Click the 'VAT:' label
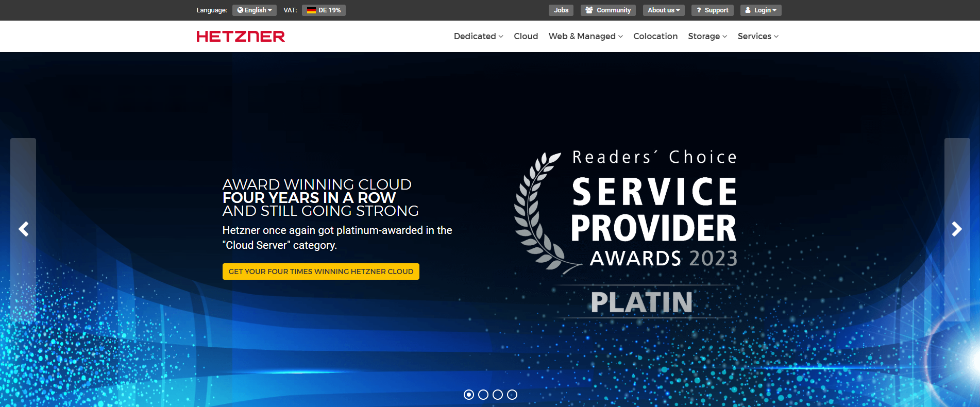This screenshot has width=980, height=407. [290, 10]
